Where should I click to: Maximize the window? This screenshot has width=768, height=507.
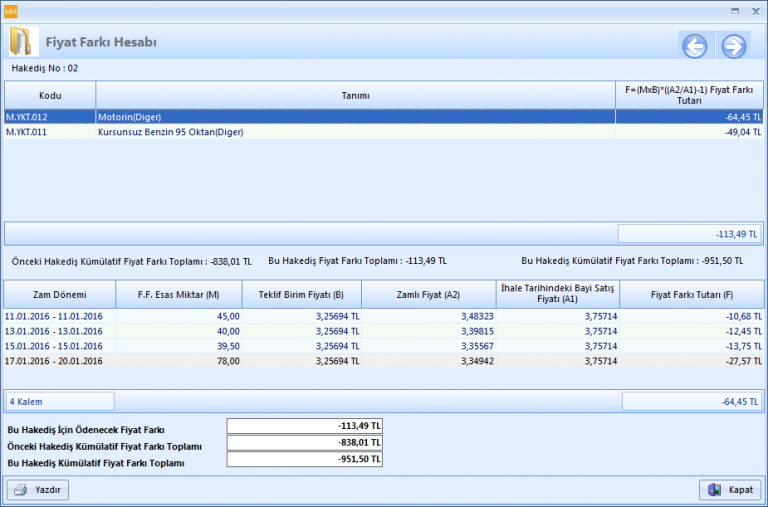(735, 9)
